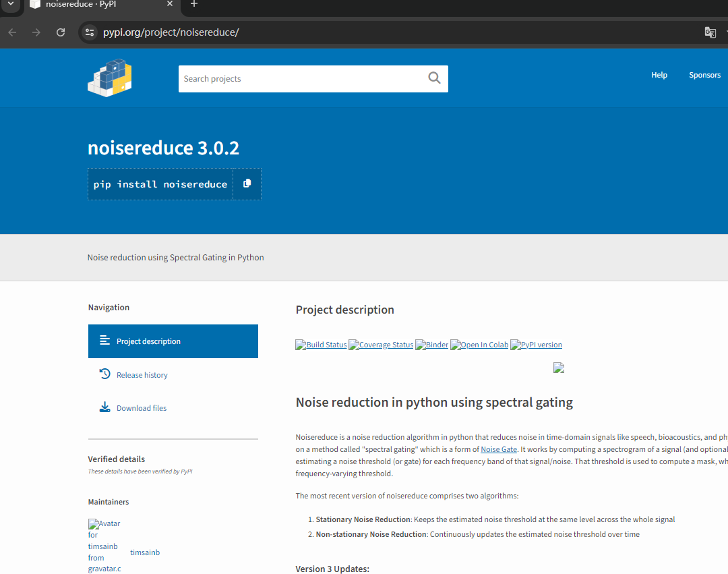Click the broken image below badges
The width and height of the screenshot is (728, 574).
[x=559, y=368]
